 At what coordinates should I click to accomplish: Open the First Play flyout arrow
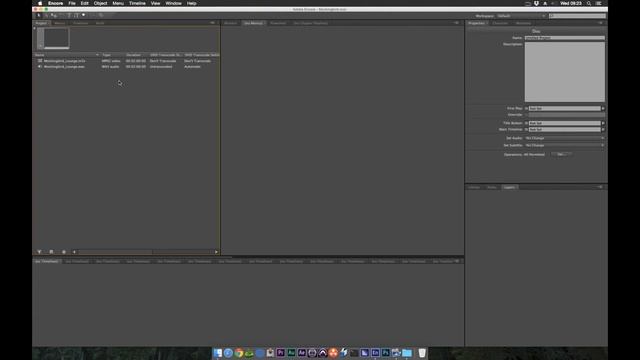tap(603, 108)
